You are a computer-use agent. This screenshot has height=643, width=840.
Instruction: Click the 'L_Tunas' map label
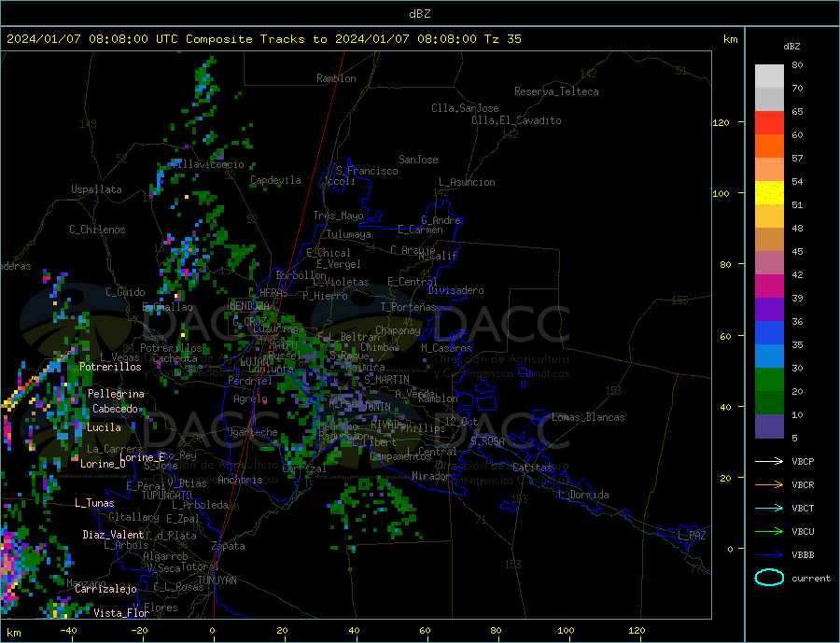tap(94, 503)
